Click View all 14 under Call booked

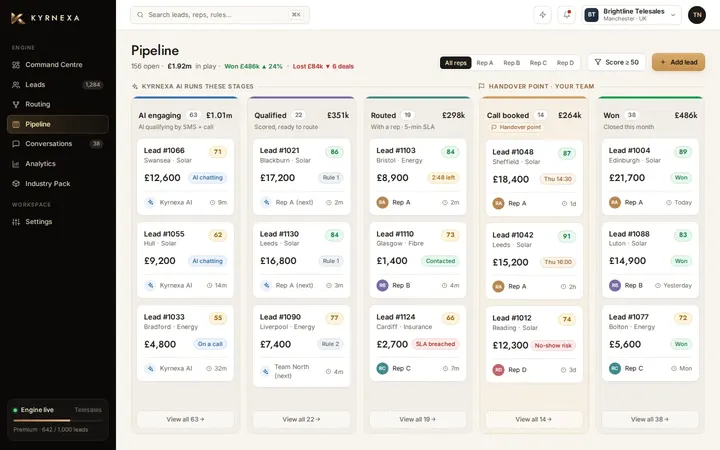534,419
